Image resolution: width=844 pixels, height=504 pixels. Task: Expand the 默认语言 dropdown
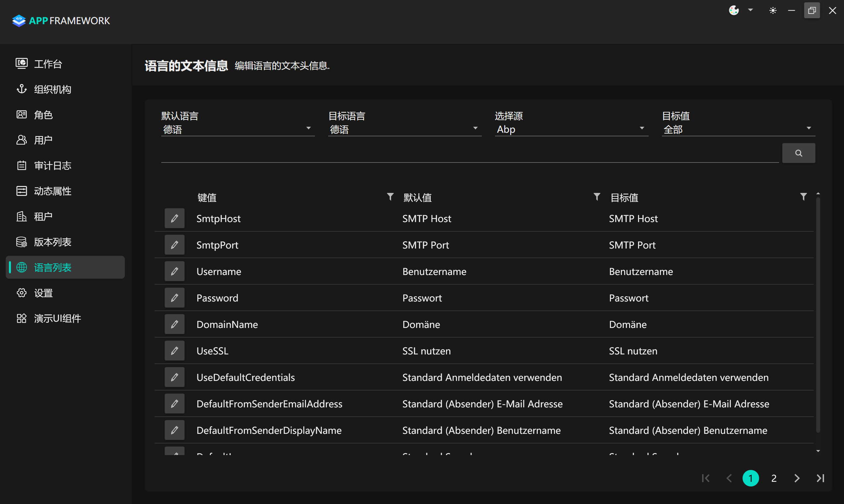pyautogui.click(x=237, y=129)
